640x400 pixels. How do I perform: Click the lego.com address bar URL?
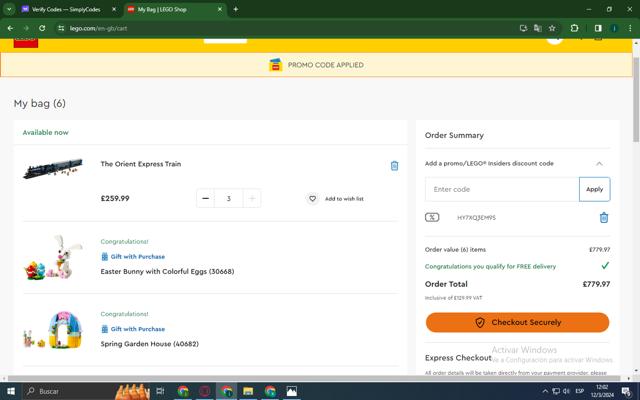[x=98, y=28]
